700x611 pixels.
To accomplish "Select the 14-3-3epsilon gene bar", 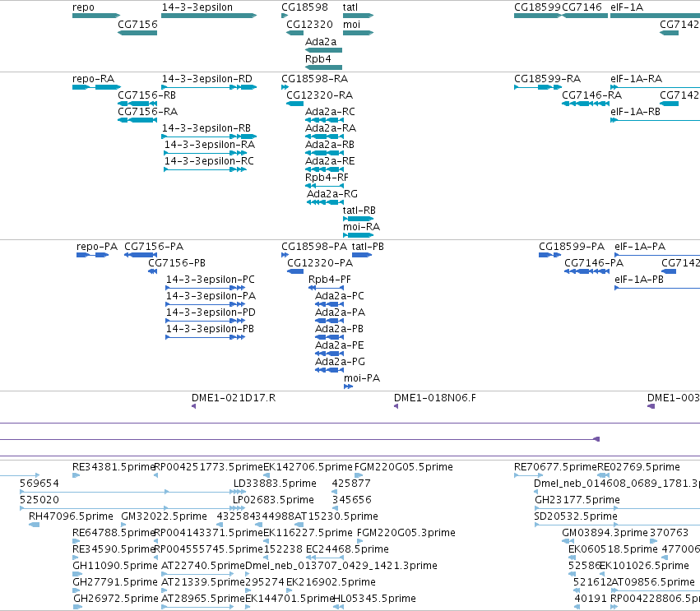I will (x=209, y=16).
